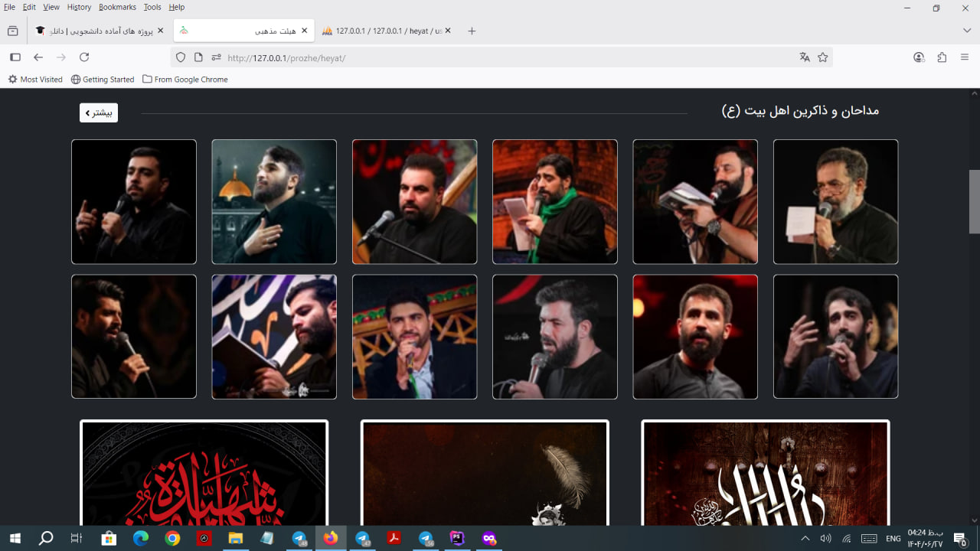Open the From Google Chrome bookmarks folder
Viewport: 980px width, 551px height.
pyautogui.click(x=185, y=80)
